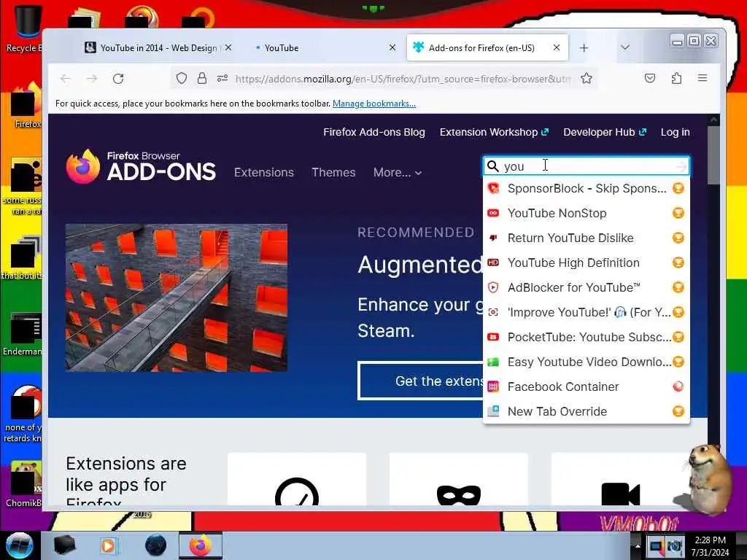Image resolution: width=747 pixels, height=560 pixels.
Task: Submit search with the arrow button
Action: 681,166
